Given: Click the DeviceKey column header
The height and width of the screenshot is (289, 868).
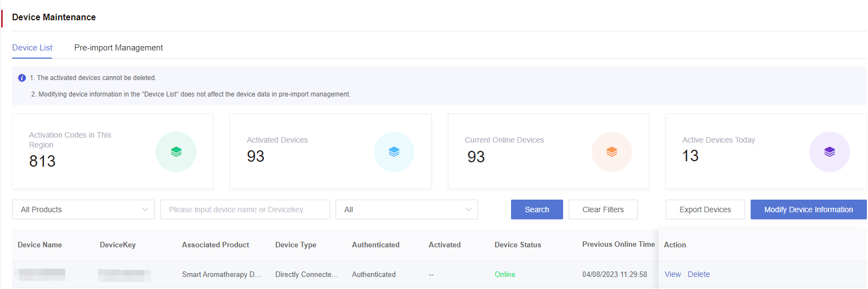Looking at the screenshot, I should 117,245.
